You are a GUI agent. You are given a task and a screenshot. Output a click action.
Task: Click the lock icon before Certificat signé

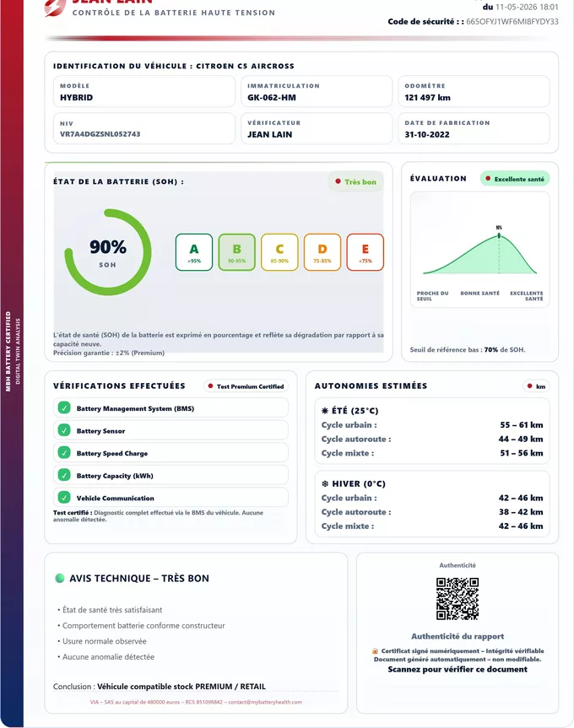(376, 651)
